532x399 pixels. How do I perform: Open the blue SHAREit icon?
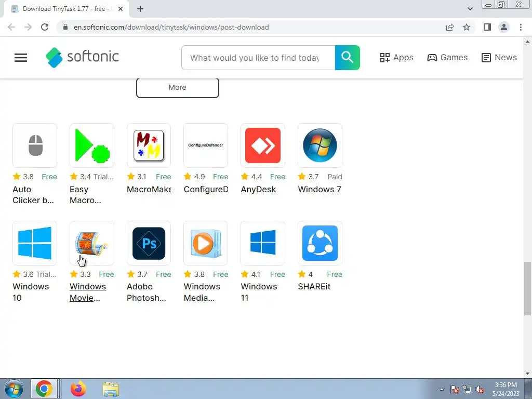tap(320, 243)
